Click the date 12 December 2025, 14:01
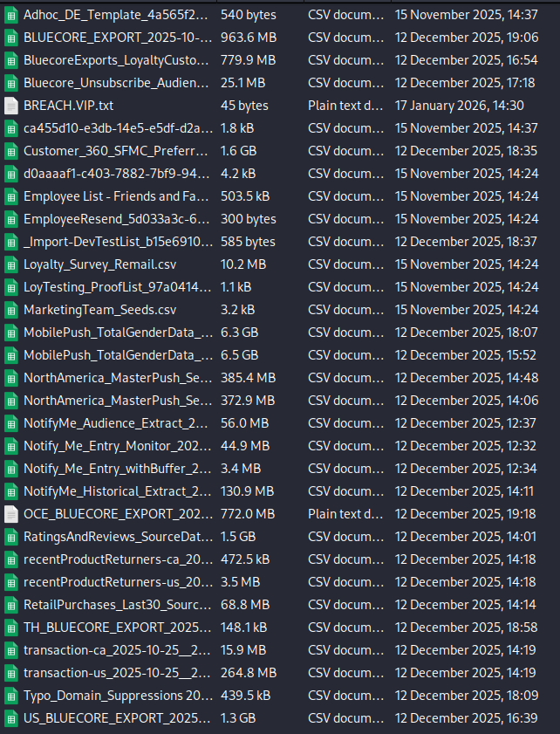This screenshot has width=560, height=734. pos(466,537)
